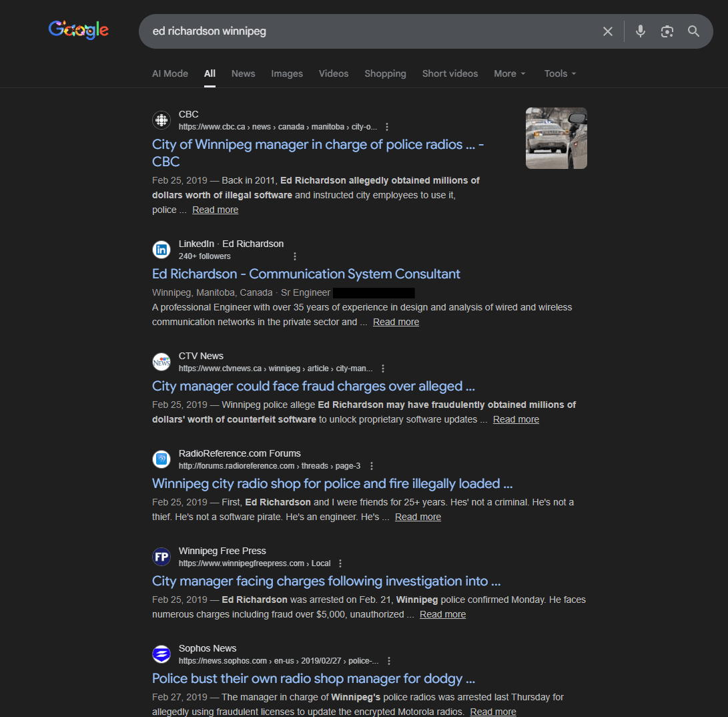This screenshot has width=728, height=717.
Task: Click the search magnifier icon
Action: 693,31
